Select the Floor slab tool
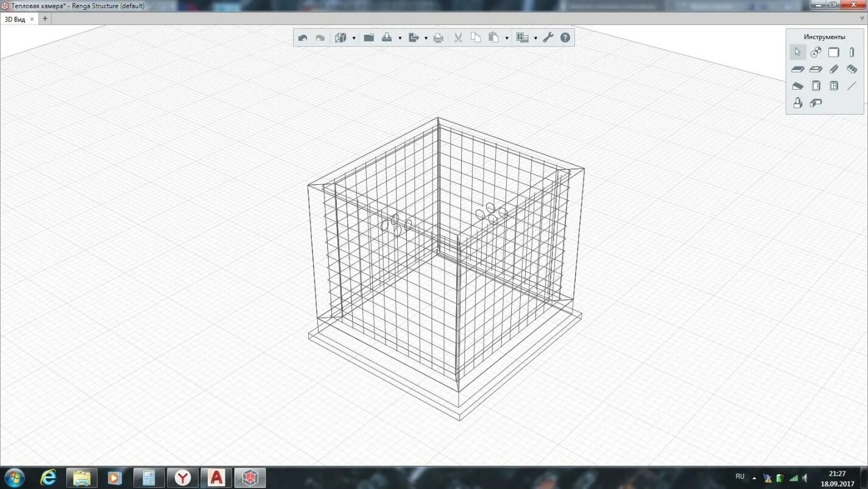The width and height of the screenshot is (868, 489). 798,70
